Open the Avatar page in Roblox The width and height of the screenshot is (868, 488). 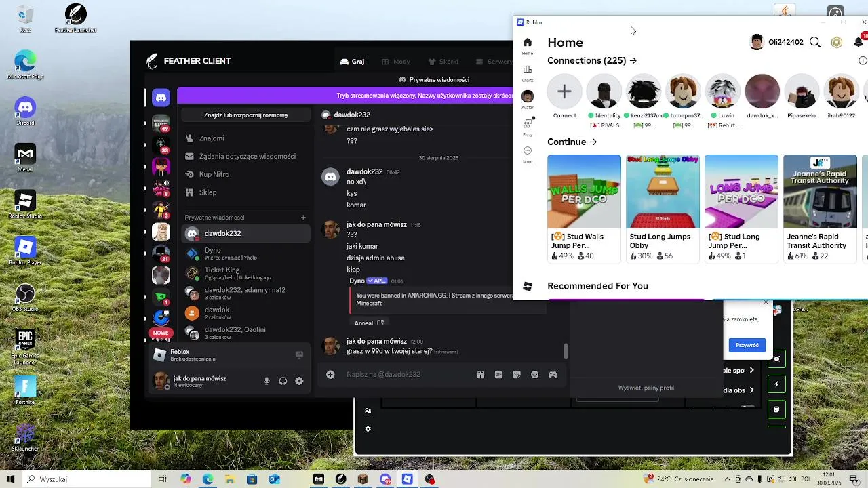527,99
